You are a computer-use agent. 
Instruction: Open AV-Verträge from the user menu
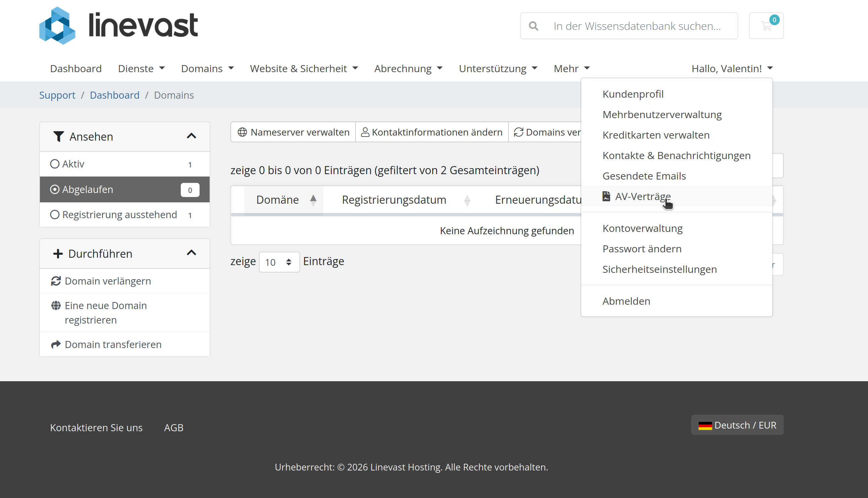click(x=643, y=196)
